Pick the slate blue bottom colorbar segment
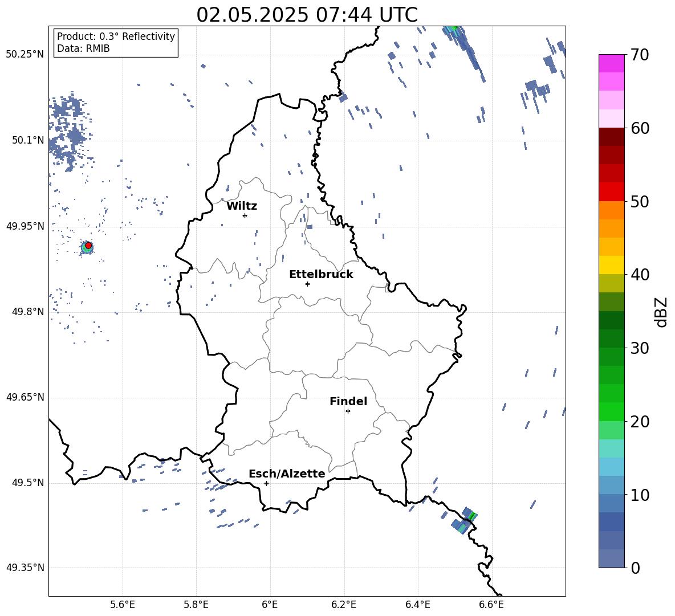 [612, 559]
